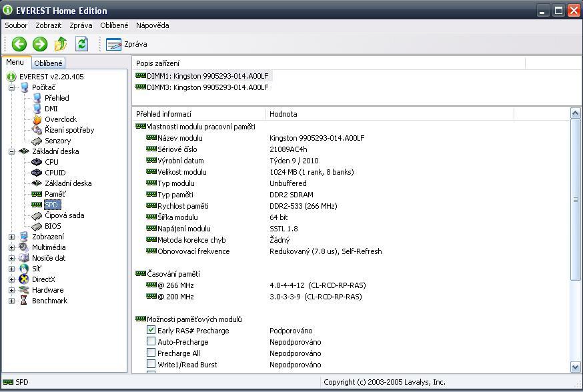Refresh the page with the refresh icon
583x392 pixels.
pyautogui.click(x=81, y=44)
